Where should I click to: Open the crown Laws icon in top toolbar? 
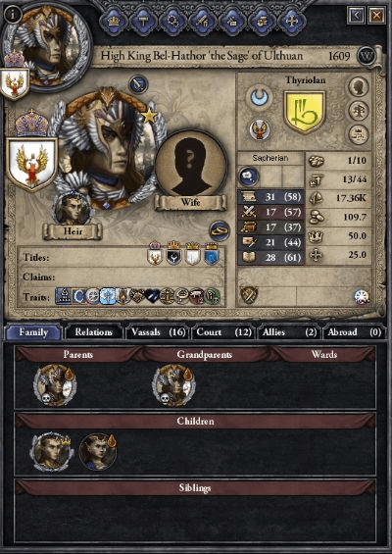point(114,22)
